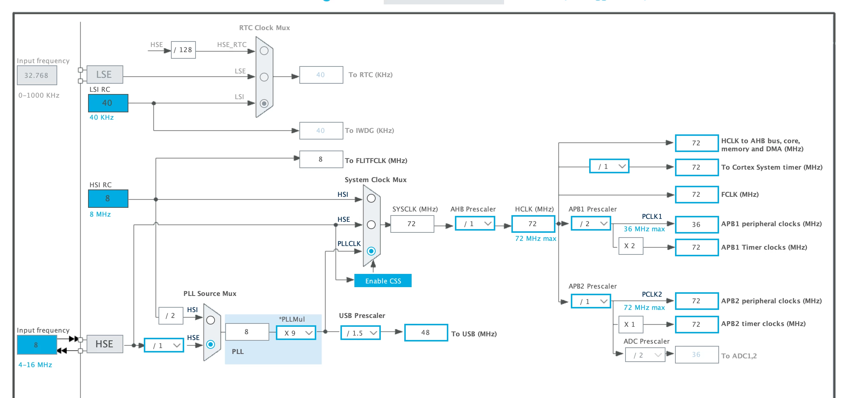Image resolution: width=868 pixels, height=398 pixels.
Task: Click the To RTC 40 value box
Action: tap(321, 75)
